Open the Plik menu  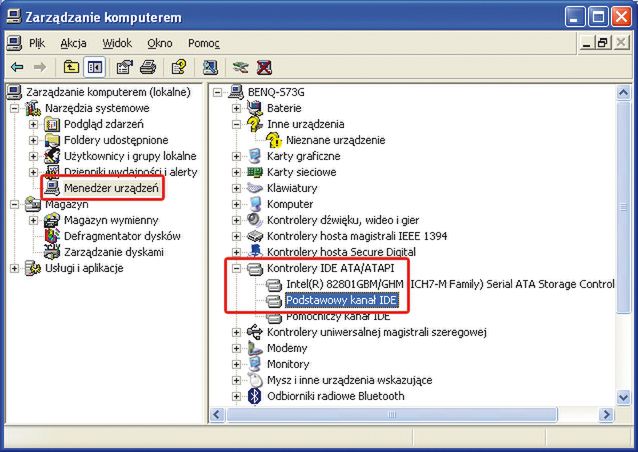[37, 43]
